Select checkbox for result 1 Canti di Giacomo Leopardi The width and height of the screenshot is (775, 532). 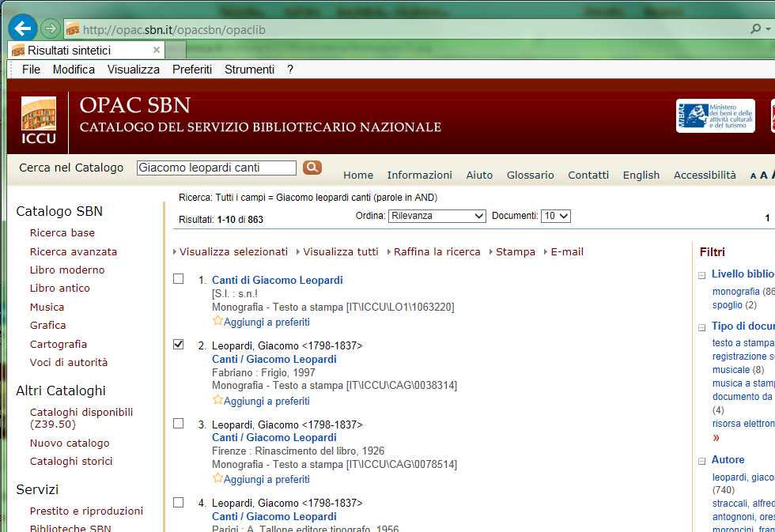[179, 279]
